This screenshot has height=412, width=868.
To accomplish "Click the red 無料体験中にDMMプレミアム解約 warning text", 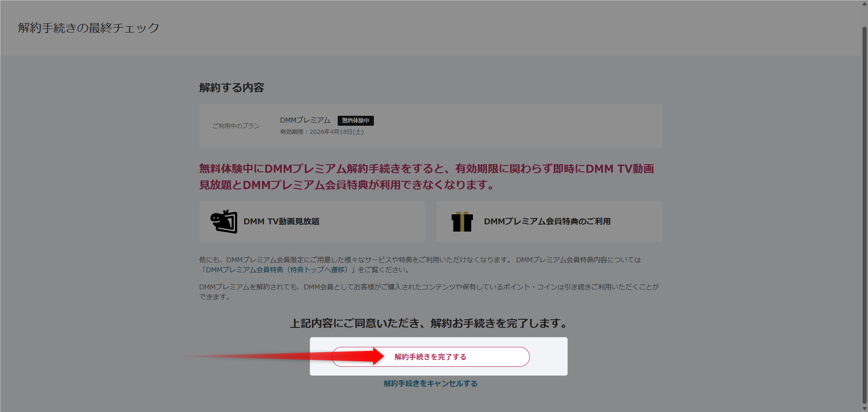I will click(427, 177).
